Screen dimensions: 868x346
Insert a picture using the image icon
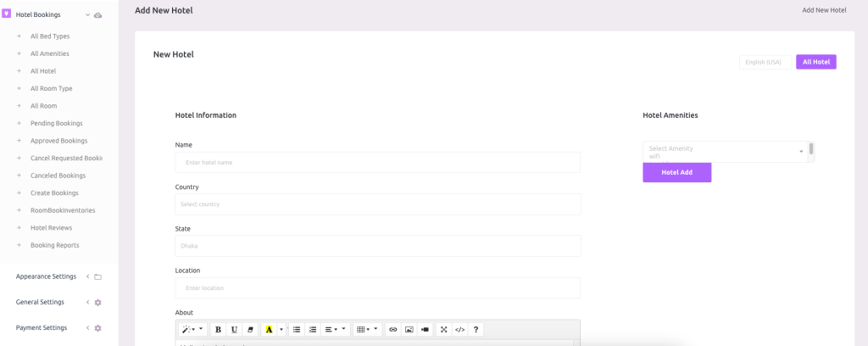tap(409, 329)
